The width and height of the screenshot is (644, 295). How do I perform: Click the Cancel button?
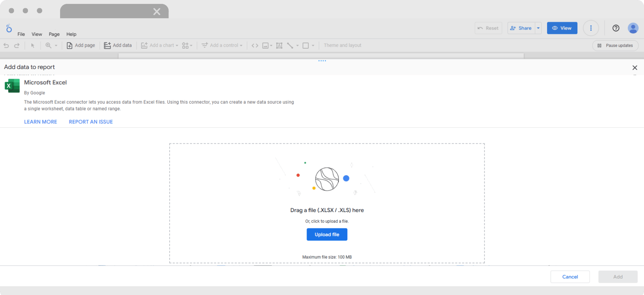click(x=570, y=277)
